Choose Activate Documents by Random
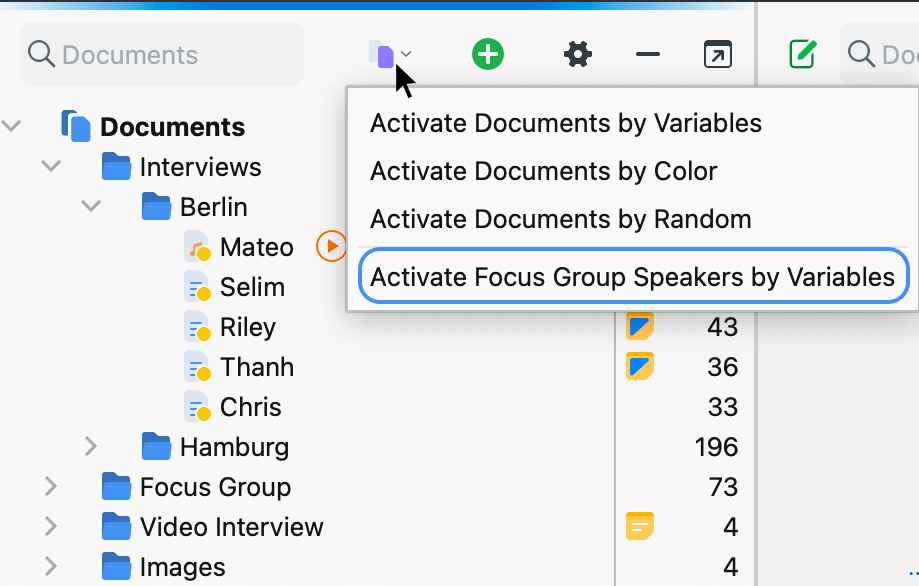 560,220
